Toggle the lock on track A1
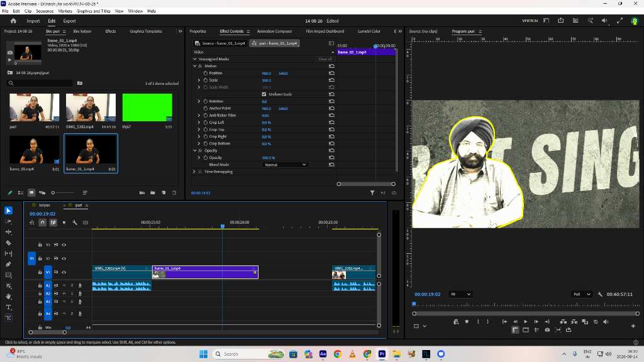The width and height of the screenshot is (644, 362). coord(40,285)
